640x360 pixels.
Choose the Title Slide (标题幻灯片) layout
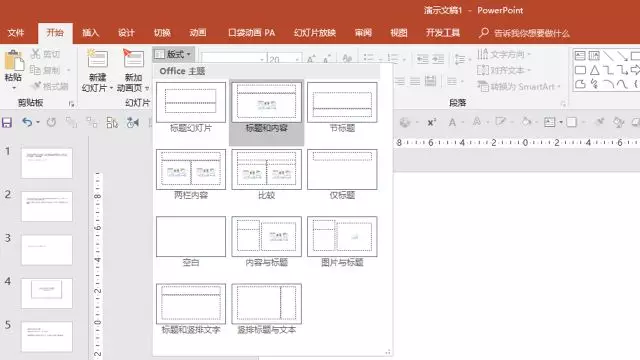[x=191, y=107]
